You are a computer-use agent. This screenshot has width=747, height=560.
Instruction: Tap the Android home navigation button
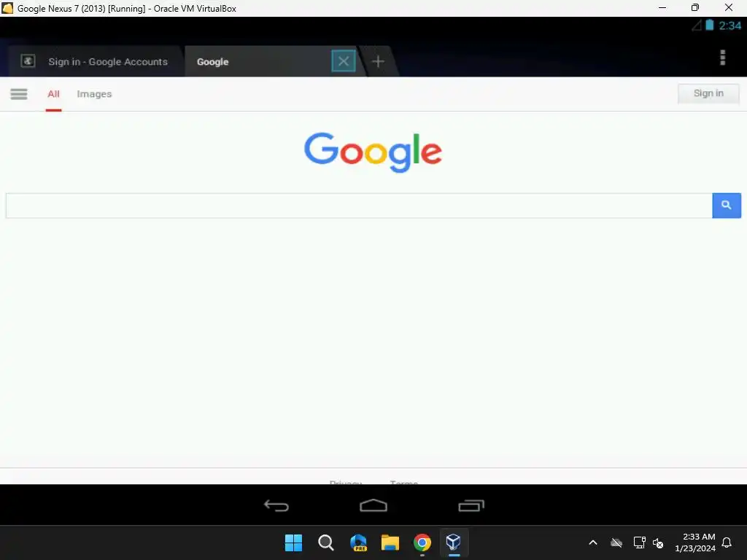pos(373,505)
